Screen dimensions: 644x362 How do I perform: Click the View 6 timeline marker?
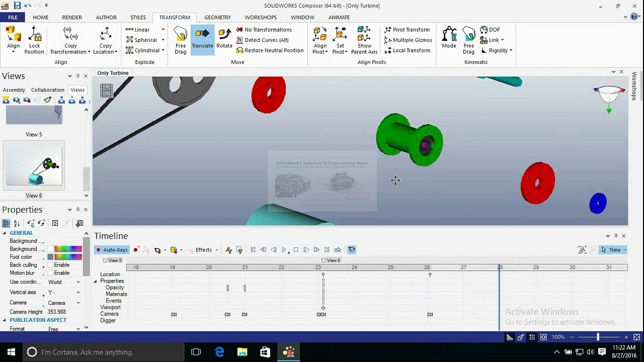click(331, 260)
